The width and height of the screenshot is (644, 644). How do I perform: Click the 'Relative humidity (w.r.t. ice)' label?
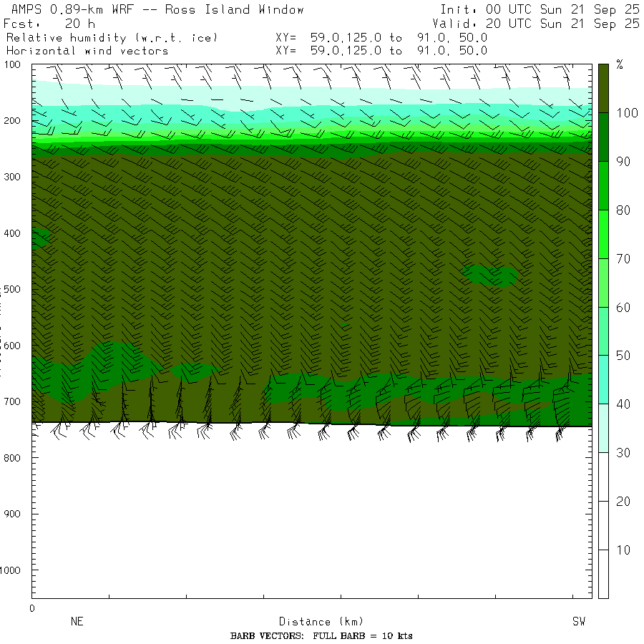(112, 38)
